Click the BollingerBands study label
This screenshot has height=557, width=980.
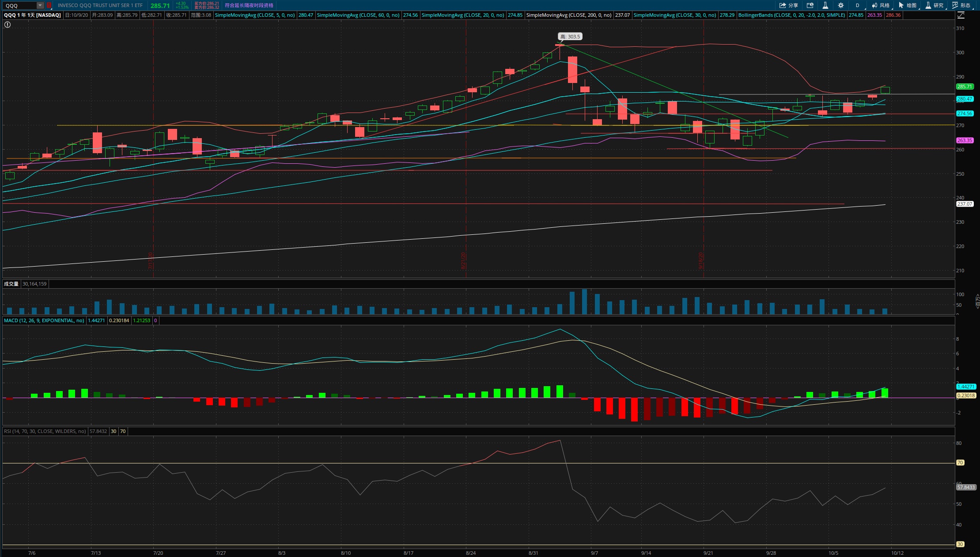(792, 15)
